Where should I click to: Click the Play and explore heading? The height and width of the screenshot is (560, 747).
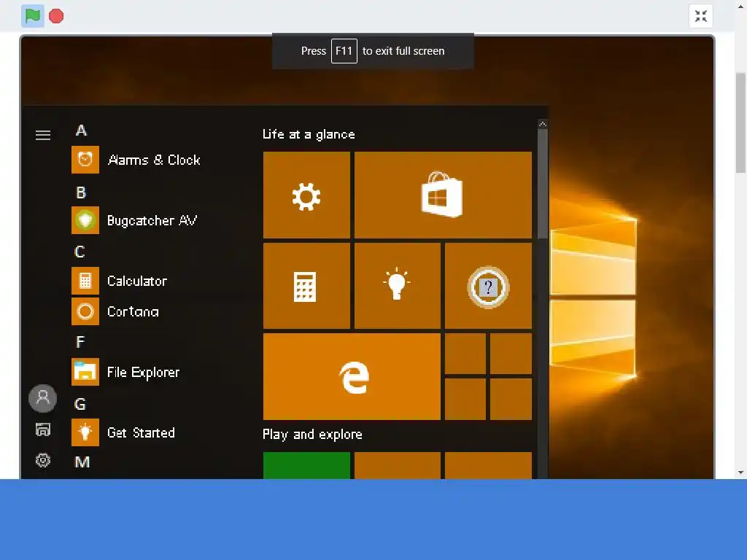pos(312,435)
